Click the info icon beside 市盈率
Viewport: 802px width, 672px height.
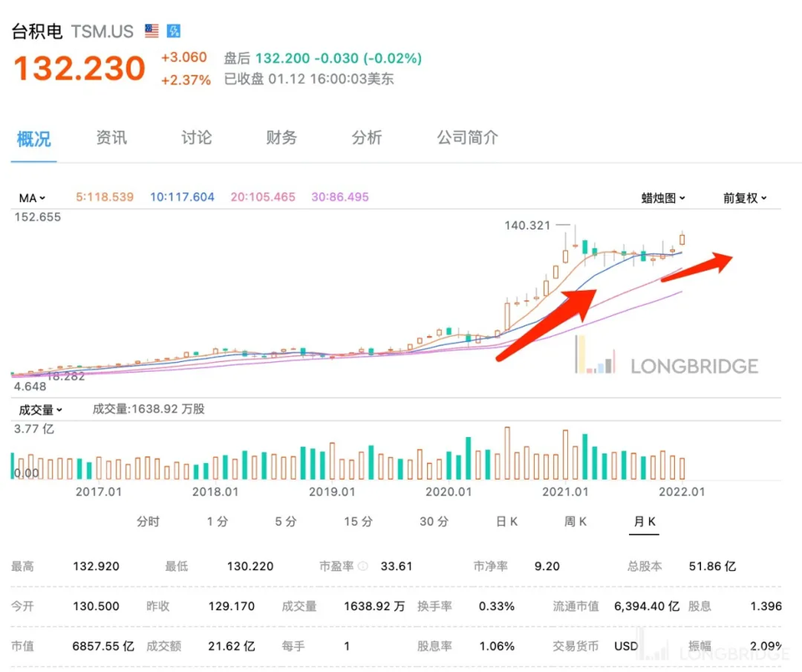363,566
